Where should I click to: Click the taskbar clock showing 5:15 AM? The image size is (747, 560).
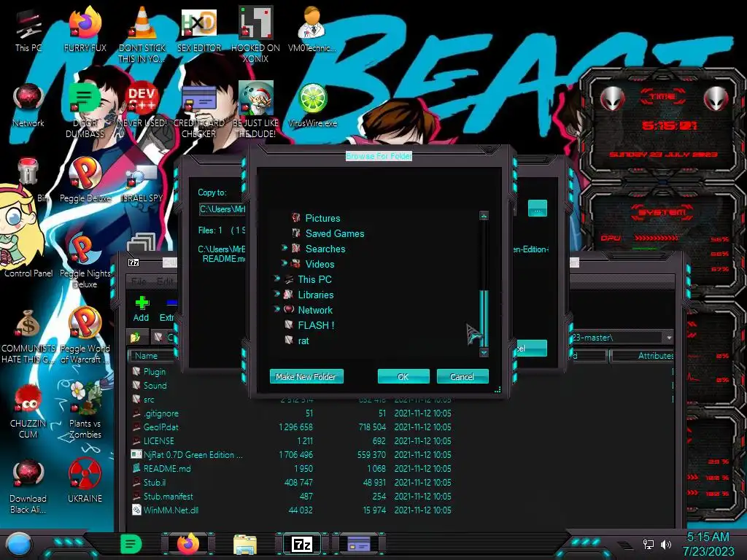[708, 544]
